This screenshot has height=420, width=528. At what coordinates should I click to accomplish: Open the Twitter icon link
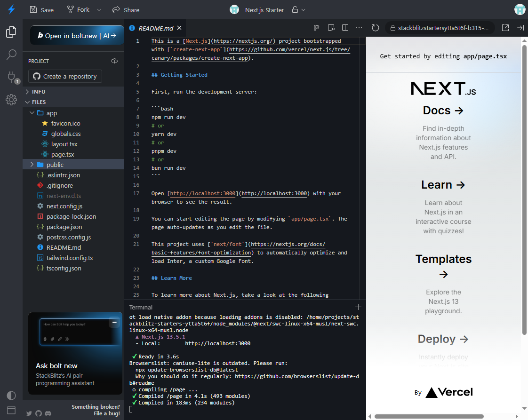pyautogui.click(x=29, y=413)
